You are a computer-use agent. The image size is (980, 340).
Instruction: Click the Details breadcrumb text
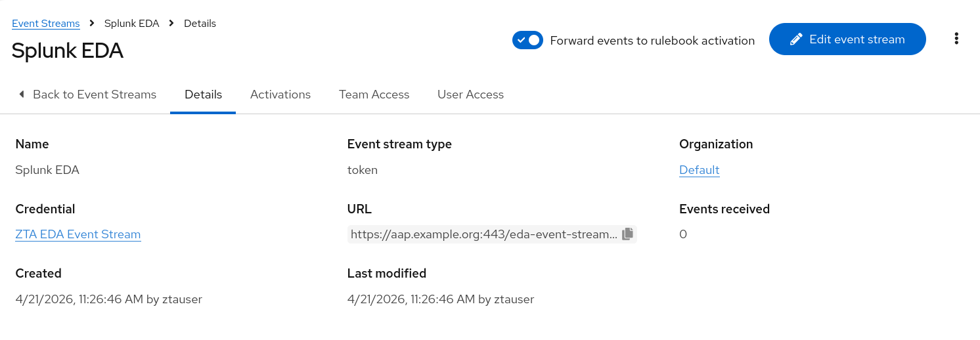200,24
